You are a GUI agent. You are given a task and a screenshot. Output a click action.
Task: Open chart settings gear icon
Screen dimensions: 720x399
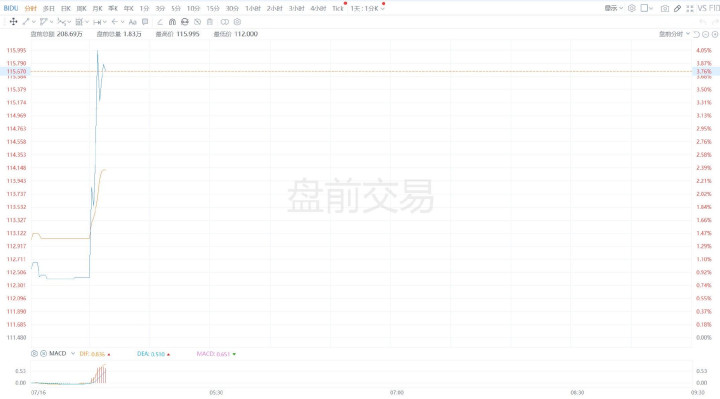631,8
